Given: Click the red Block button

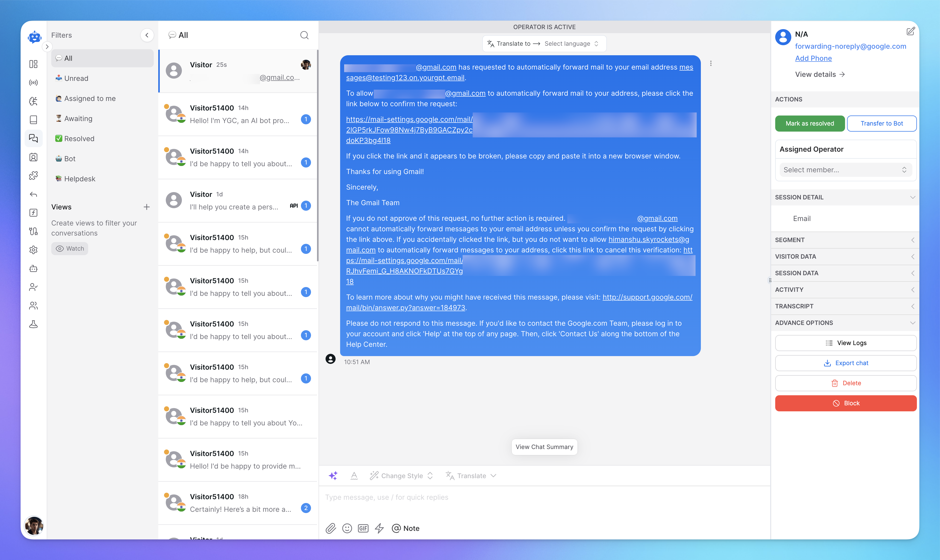Looking at the screenshot, I should point(846,403).
